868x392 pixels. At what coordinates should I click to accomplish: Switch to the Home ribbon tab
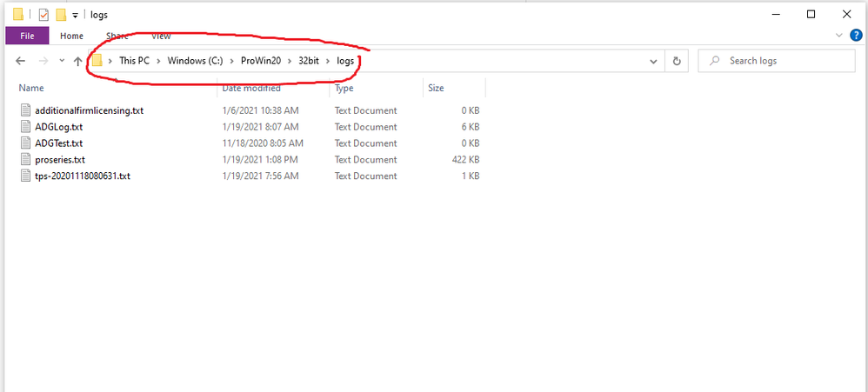(71, 36)
